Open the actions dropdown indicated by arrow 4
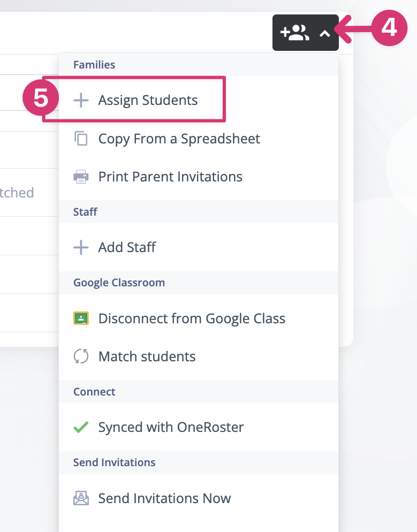 pyautogui.click(x=306, y=33)
